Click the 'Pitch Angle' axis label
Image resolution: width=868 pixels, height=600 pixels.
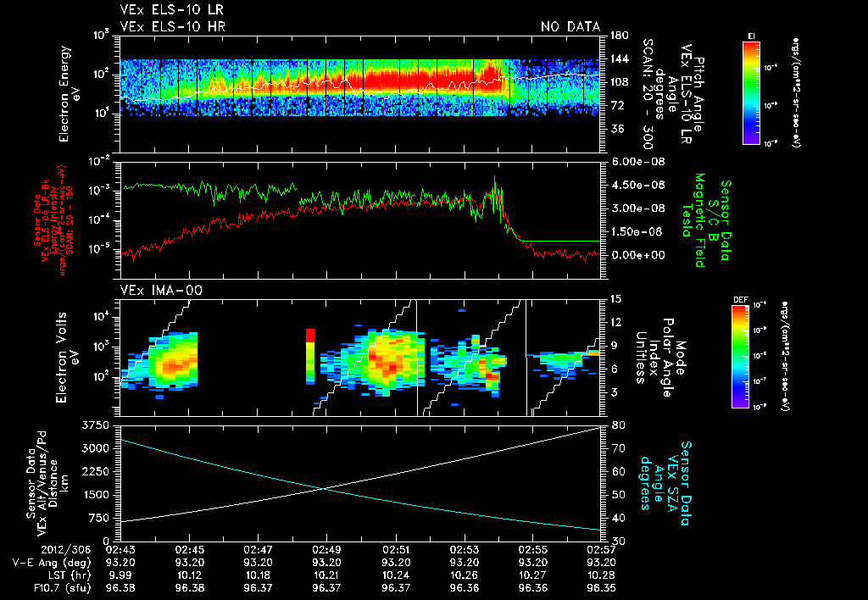point(698,93)
